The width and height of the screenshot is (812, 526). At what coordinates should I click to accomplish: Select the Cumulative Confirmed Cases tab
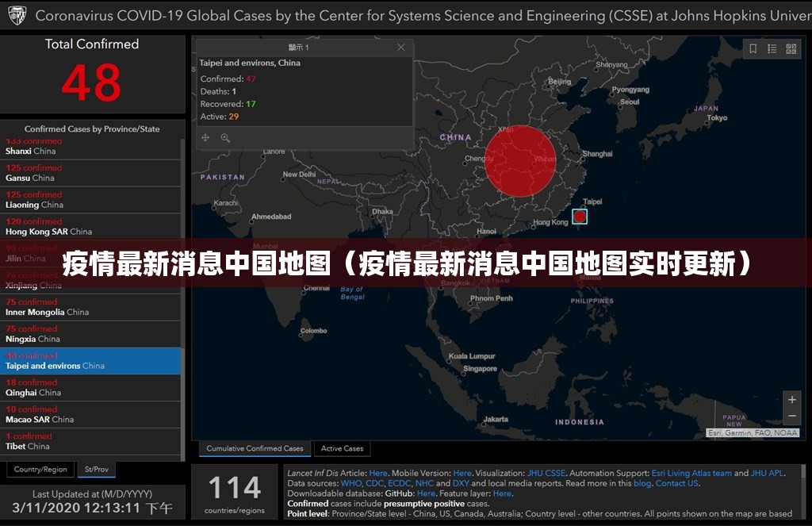click(x=255, y=448)
